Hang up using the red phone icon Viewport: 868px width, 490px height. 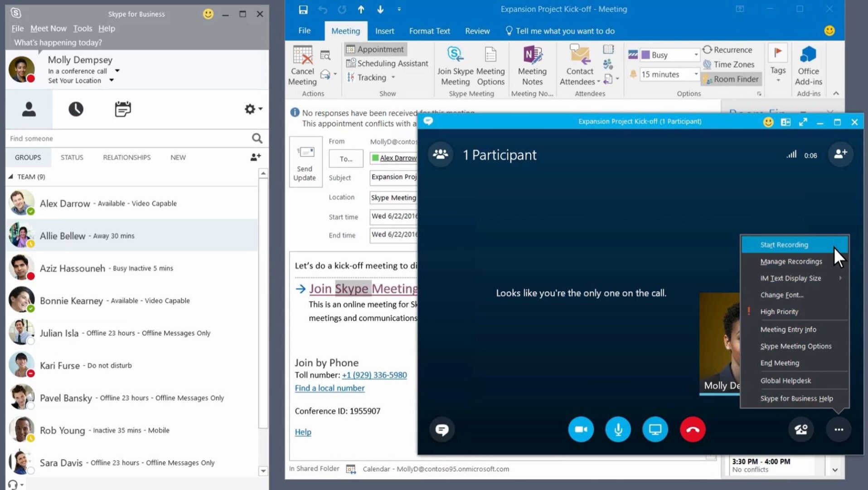coord(692,429)
